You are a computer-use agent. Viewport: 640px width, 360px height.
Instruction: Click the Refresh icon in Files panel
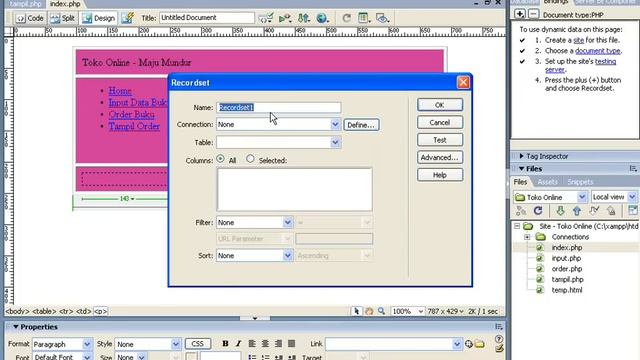(538, 211)
